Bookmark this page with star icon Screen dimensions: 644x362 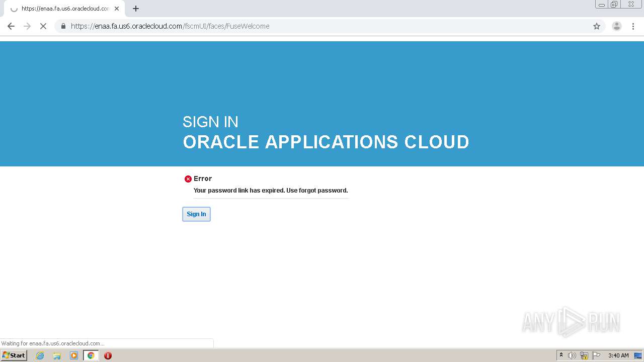597,26
